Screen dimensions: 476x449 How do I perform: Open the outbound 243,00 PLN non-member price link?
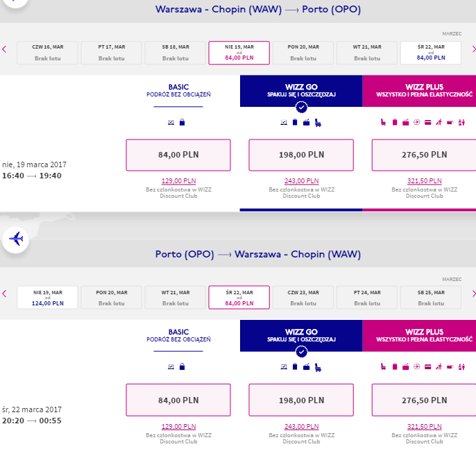301,181
